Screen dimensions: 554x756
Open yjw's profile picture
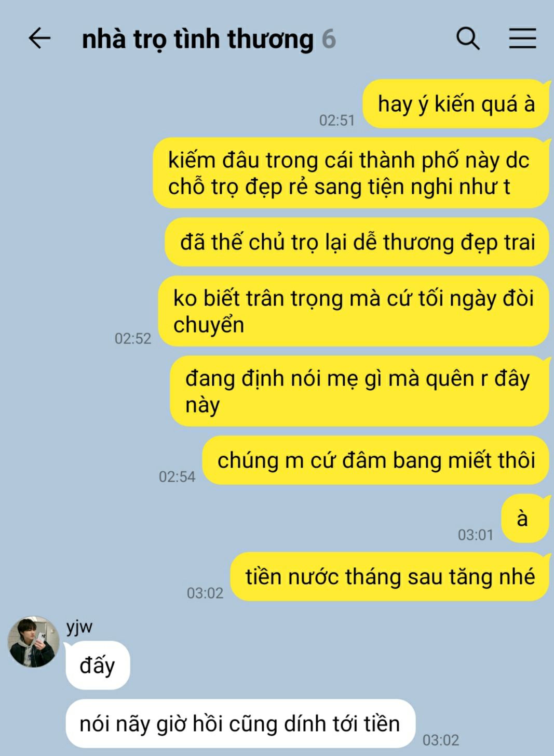33,642
